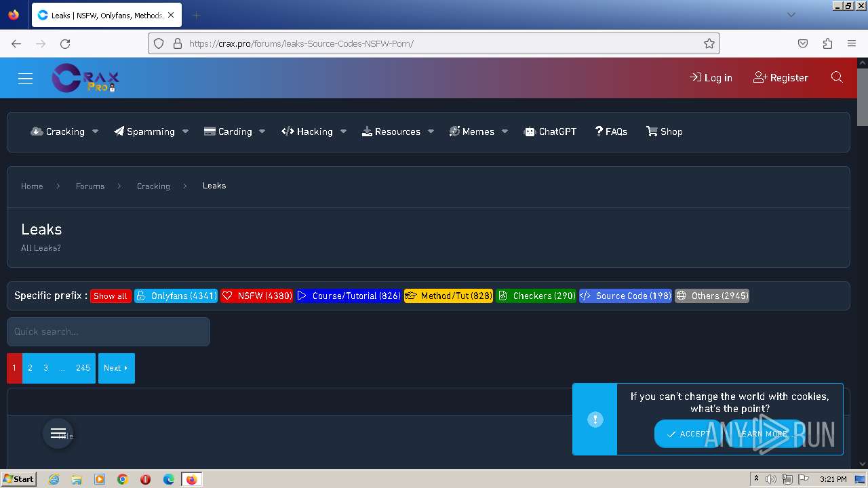List all tabs dropdown arrow
The height and width of the screenshot is (488, 868).
[x=791, y=15]
